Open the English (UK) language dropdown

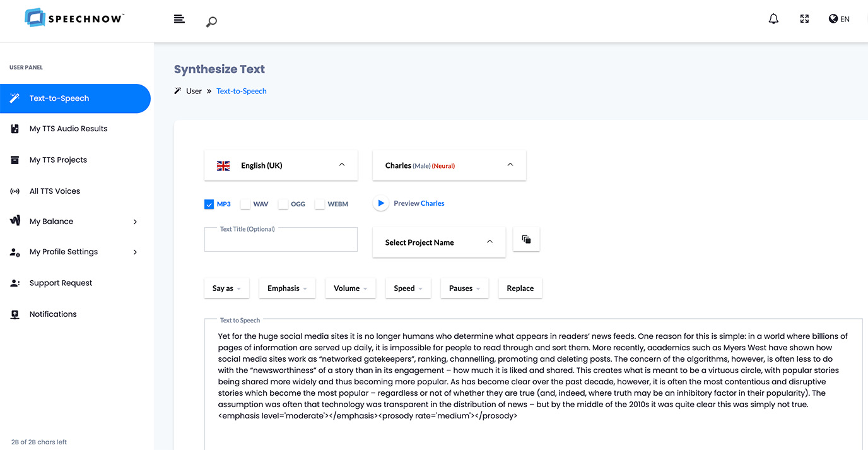281,165
